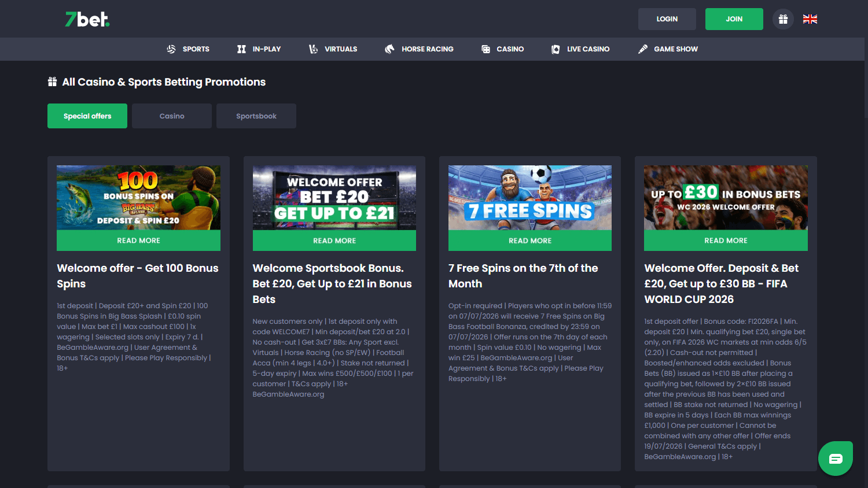Screen dimensions: 868x488
Task: Open CASINO menu item
Action: click(x=510, y=49)
